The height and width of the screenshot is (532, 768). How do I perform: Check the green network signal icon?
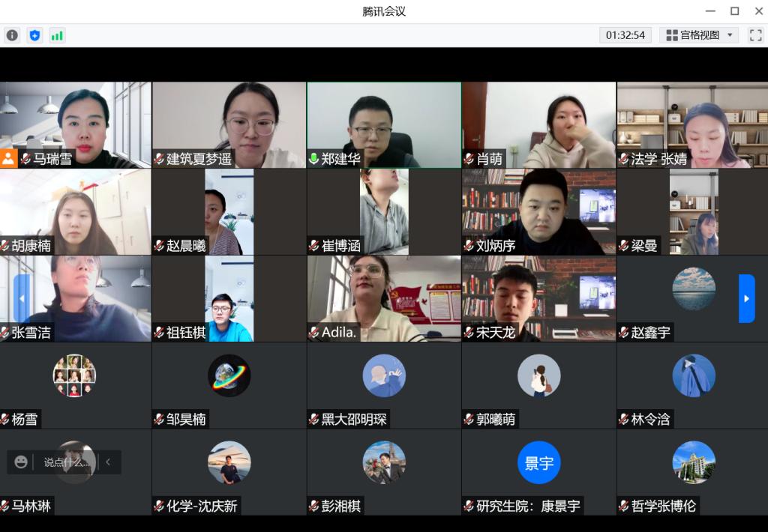57,35
